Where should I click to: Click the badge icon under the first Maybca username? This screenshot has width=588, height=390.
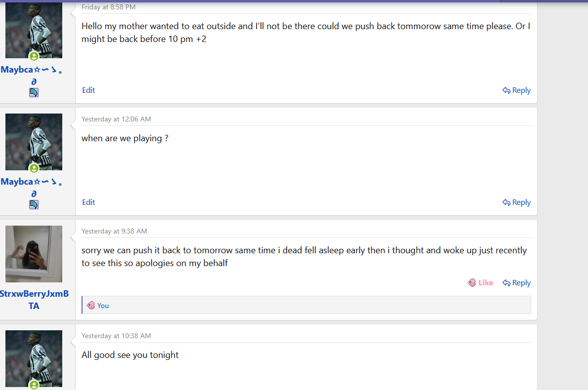(x=34, y=92)
